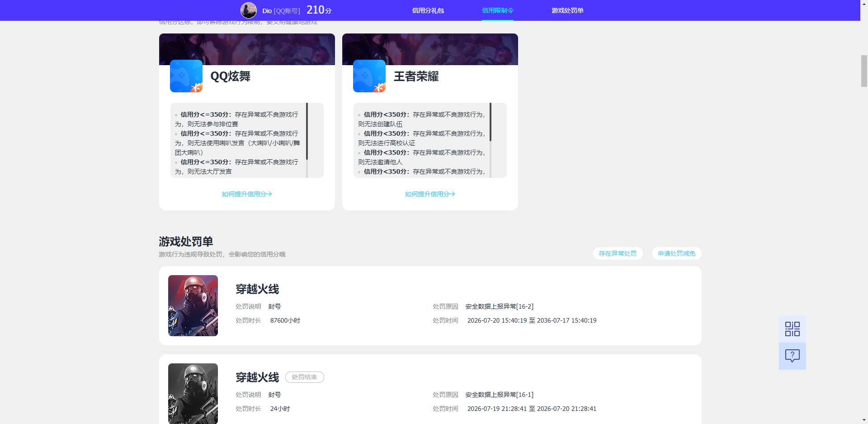Click the 210分 credit score
The height and width of the screenshot is (424, 868).
(x=319, y=10)
